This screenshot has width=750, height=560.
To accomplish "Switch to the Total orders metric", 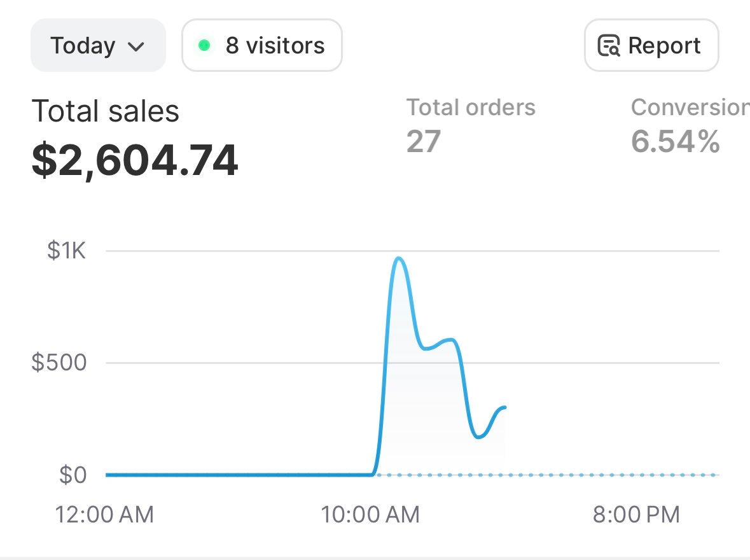I will (471, 108).
